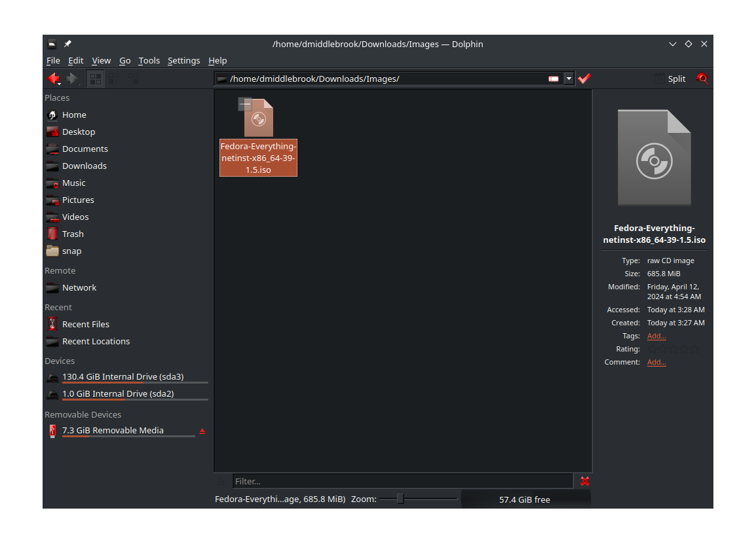Open the Help menu
Screen dimensions: 756x559
pos(217,61)
